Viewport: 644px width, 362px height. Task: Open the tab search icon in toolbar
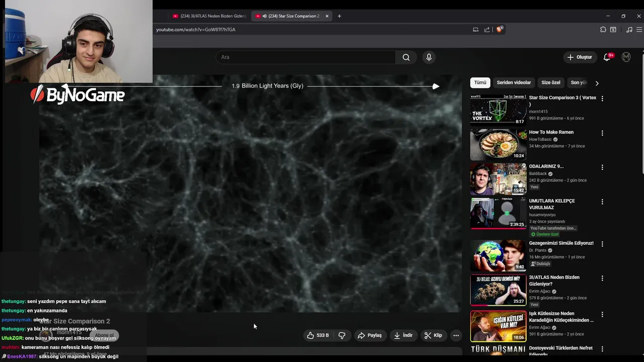(613, 30)
